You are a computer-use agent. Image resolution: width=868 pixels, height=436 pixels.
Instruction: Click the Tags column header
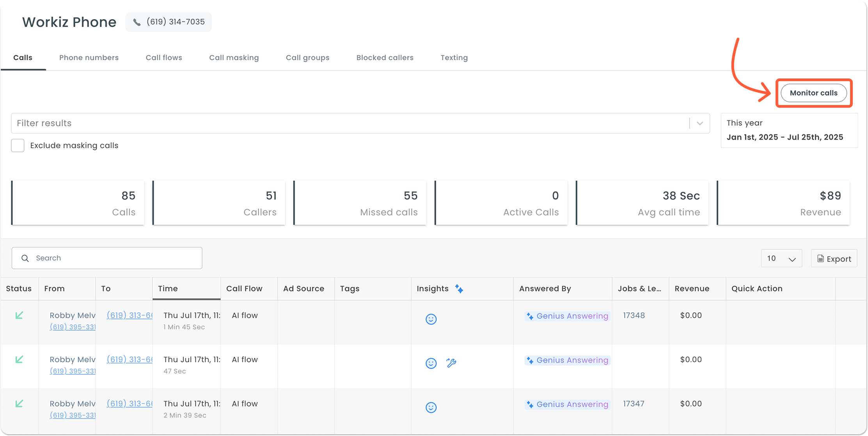click(373, 289)
